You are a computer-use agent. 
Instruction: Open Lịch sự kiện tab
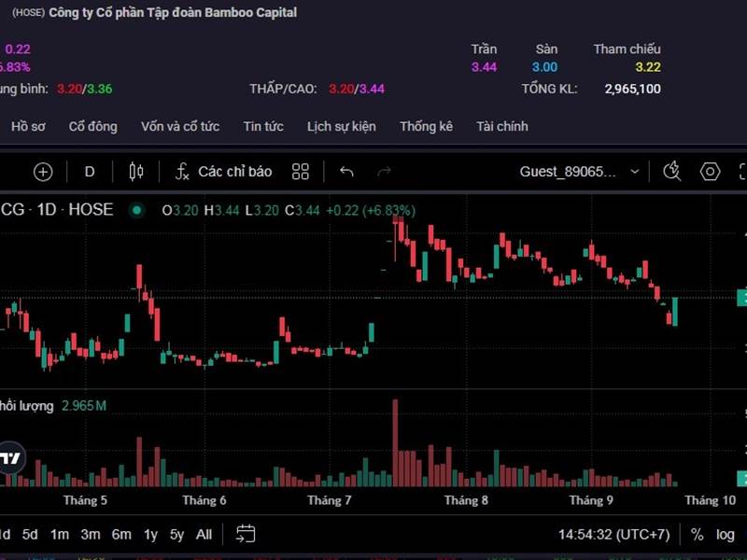tap(341, 126)
